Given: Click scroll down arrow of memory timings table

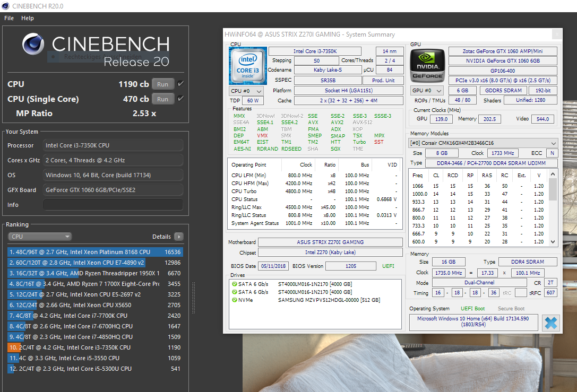Looking at the screenshot, I should (553, 241).
